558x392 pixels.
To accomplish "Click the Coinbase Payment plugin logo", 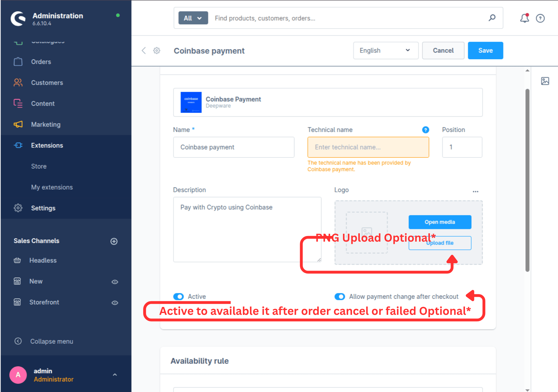I will tap(191, 102).
